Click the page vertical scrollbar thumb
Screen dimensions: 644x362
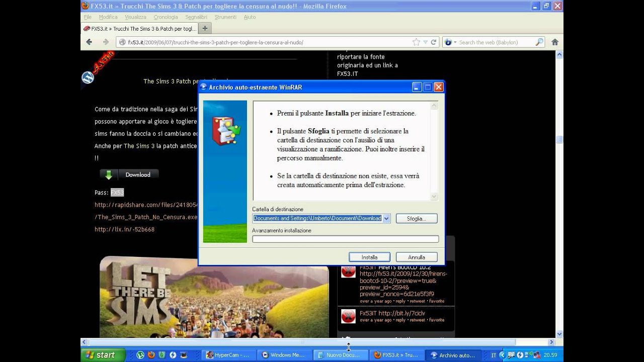point(559,139)
